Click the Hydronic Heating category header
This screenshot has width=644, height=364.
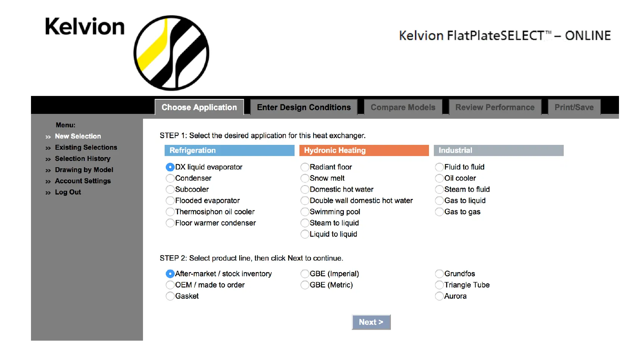point(364,150)
